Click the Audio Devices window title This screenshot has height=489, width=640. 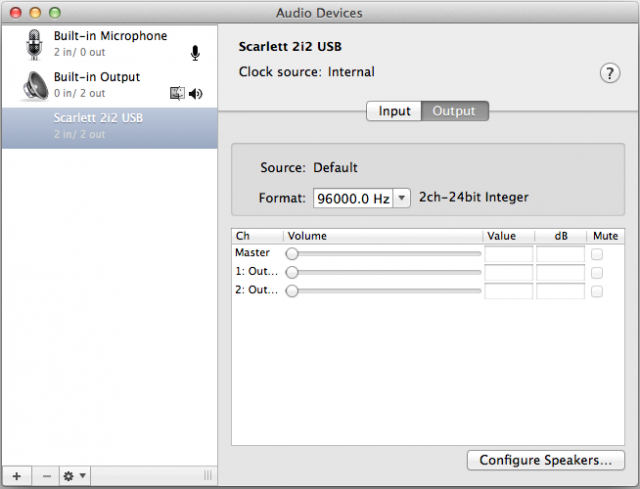(x=319, y=13)
